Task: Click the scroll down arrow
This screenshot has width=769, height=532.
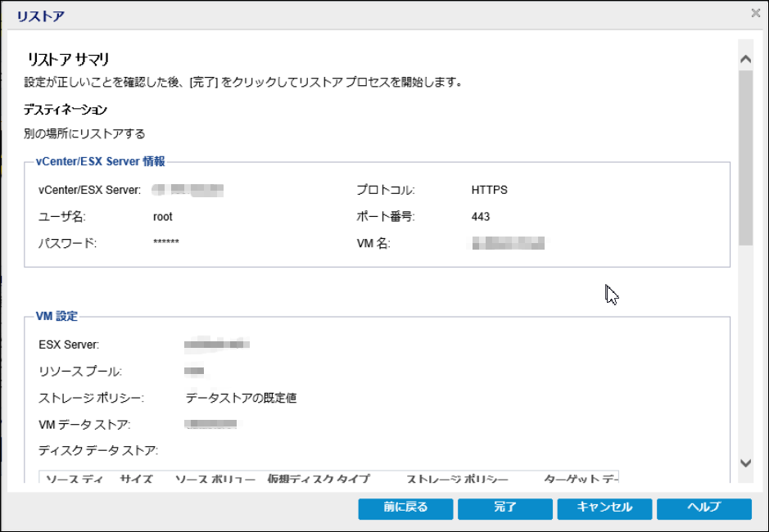Action: point(745,463)
